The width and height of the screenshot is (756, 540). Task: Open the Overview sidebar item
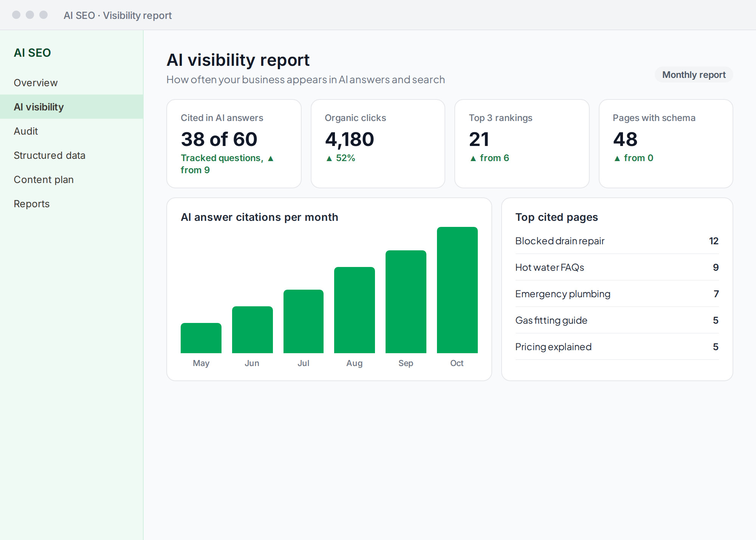[x=71, y=83]
